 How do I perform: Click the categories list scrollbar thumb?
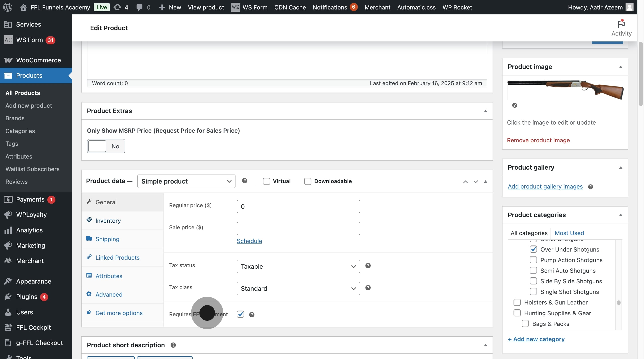point(619,302)
